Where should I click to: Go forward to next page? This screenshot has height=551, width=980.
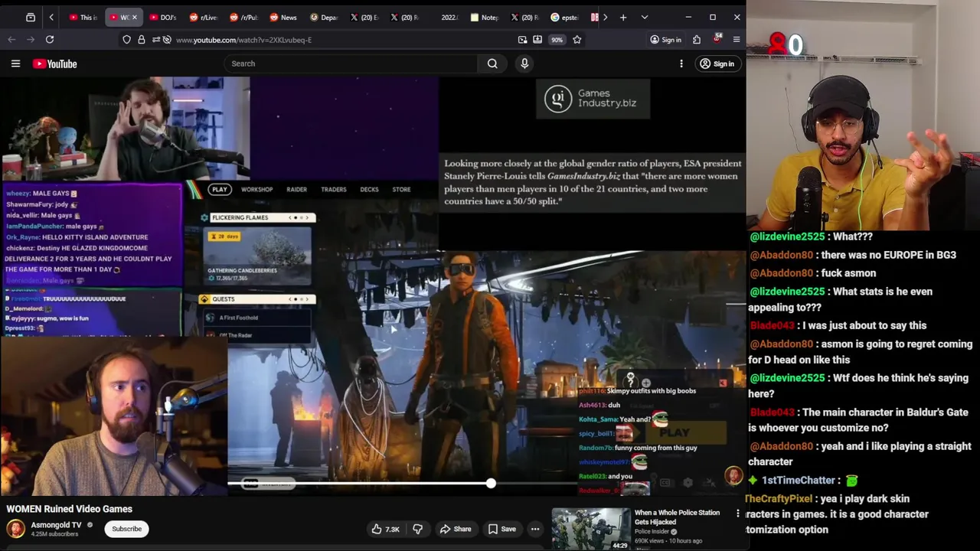(31, 40)
